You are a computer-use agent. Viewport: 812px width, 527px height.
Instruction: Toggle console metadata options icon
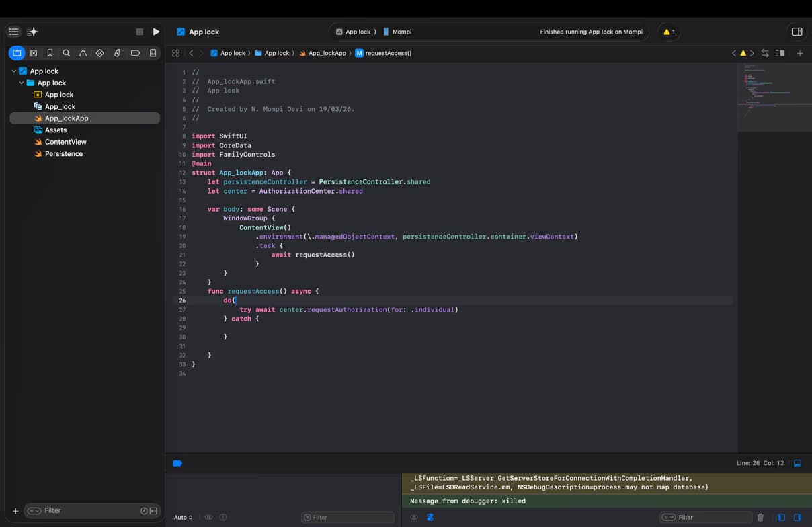430,517
